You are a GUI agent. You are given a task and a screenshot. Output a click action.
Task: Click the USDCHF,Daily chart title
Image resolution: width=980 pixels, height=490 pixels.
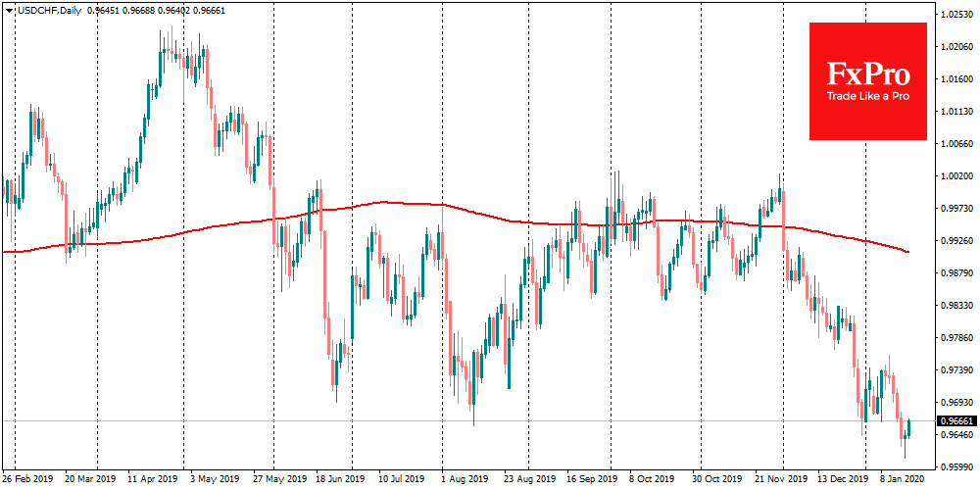(46, 10)
